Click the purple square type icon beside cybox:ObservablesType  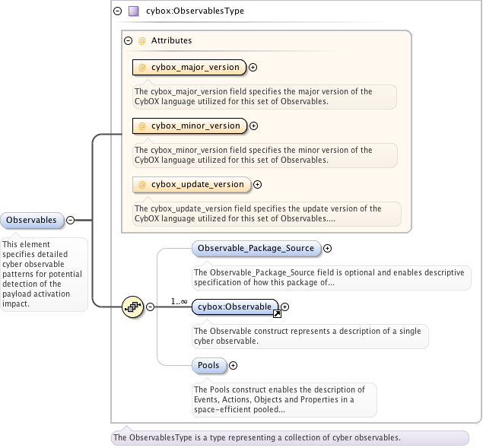point(134,11)
